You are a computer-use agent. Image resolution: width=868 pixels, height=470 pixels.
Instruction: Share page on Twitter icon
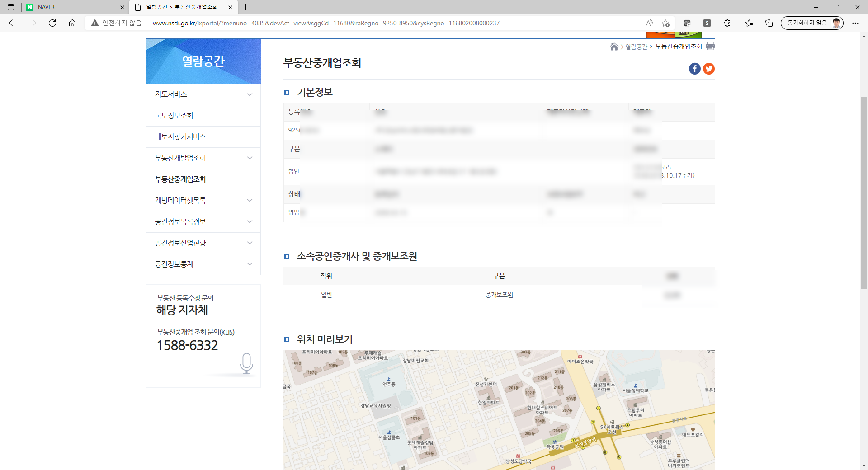point(709,69)
